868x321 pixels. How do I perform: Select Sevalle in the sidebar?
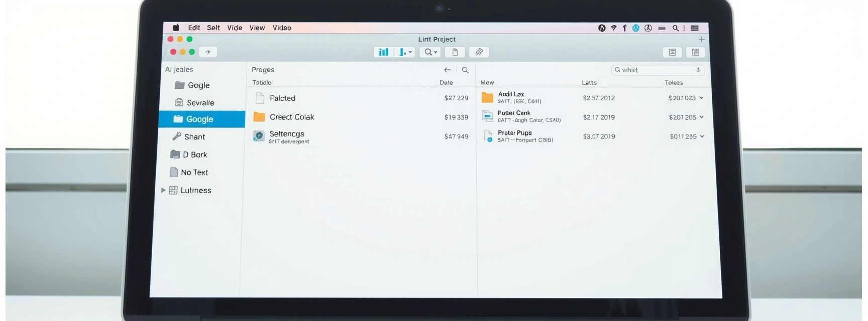(200, 103)
